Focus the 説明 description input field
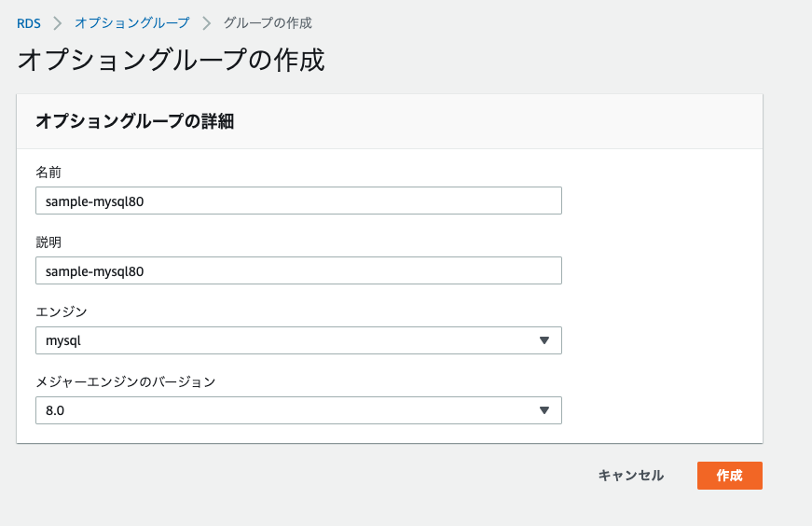 click(298, 270)
